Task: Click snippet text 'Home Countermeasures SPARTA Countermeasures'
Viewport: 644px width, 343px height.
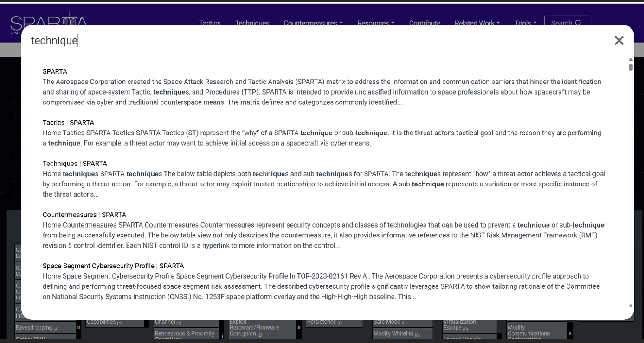Action: (120, 225)
